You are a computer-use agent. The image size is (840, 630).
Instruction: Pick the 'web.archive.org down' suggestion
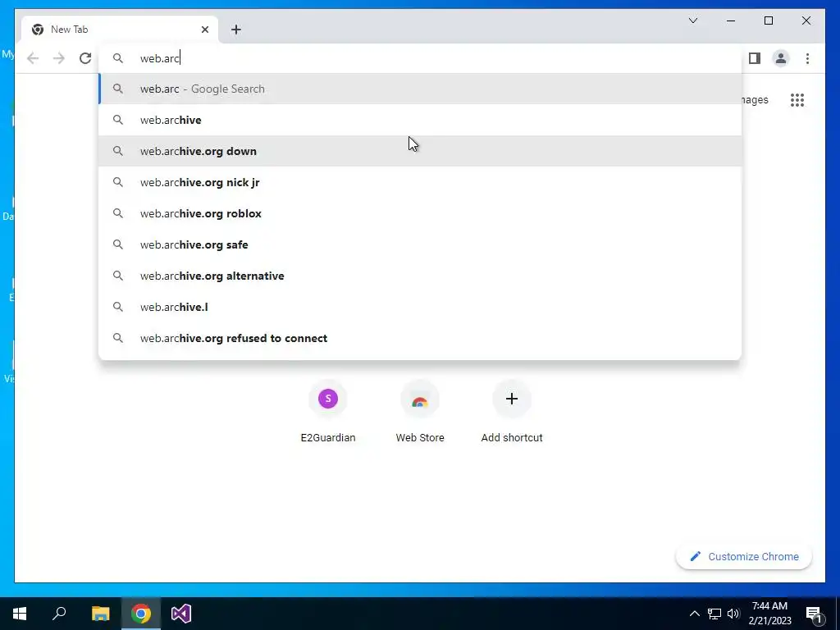coord(420,151)
